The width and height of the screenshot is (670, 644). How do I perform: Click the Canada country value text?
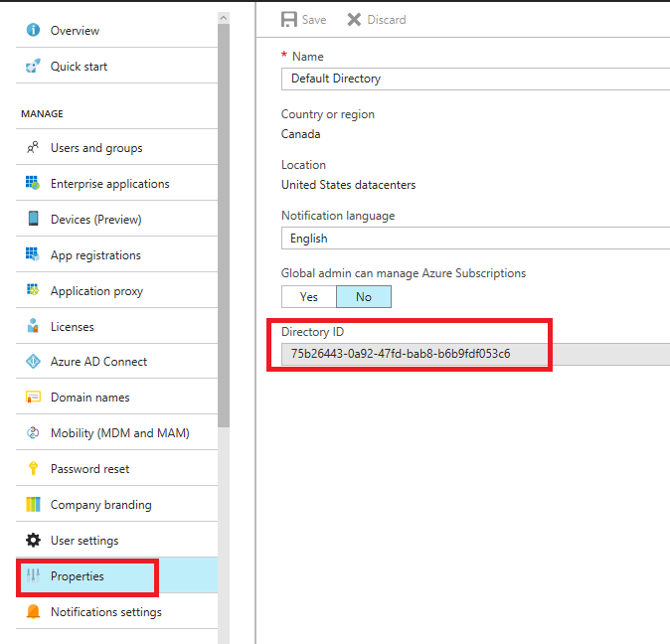[301, 134]
